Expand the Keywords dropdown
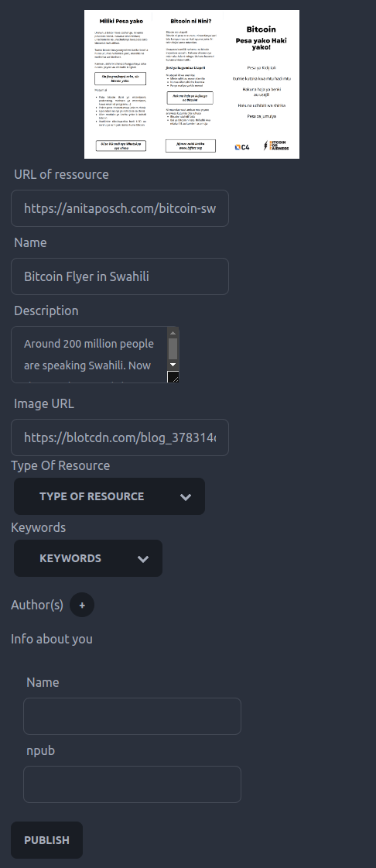The height and width of the screenshot is (868, 376). coord(88,558)
